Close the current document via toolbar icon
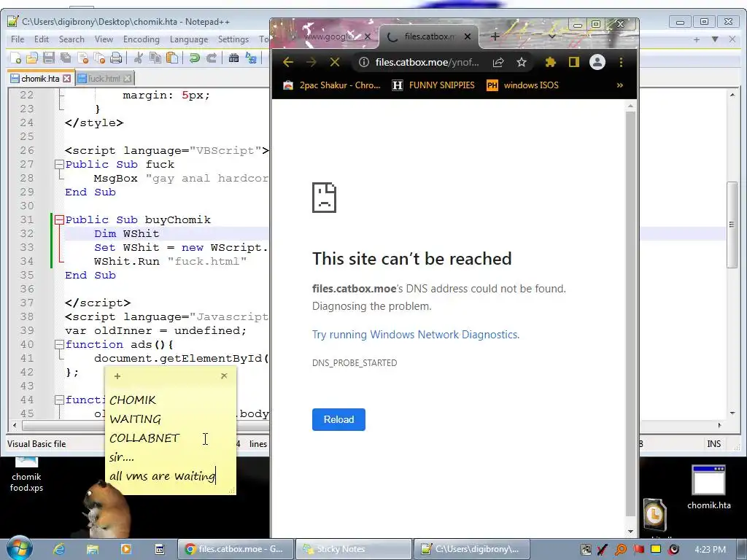 82,58
